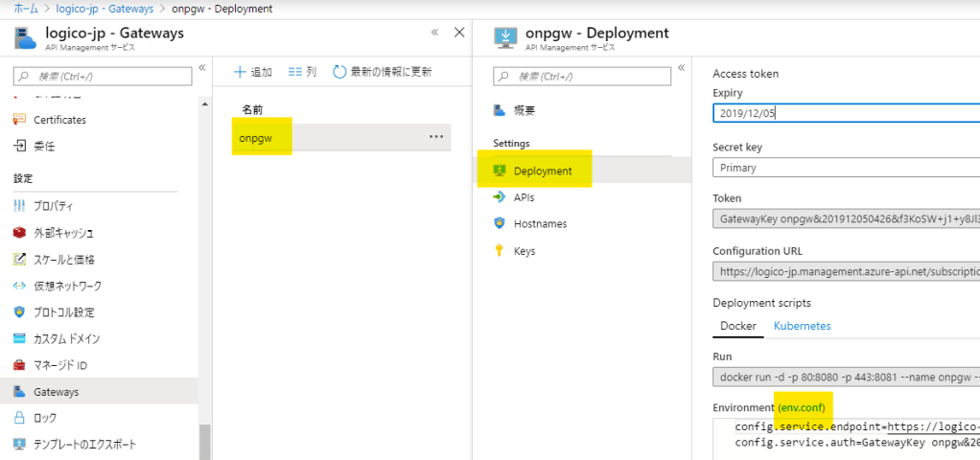The width and height of the screenshot is (980, 460).
Task: Open the Hostnames settings page
Action: click(x=540, y=224)
